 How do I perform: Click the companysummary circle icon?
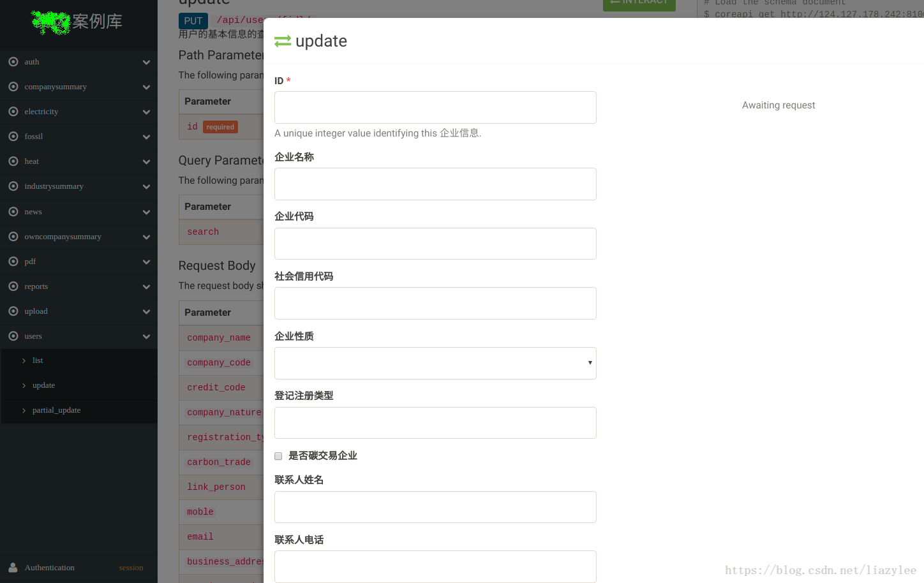pos(13,87)
